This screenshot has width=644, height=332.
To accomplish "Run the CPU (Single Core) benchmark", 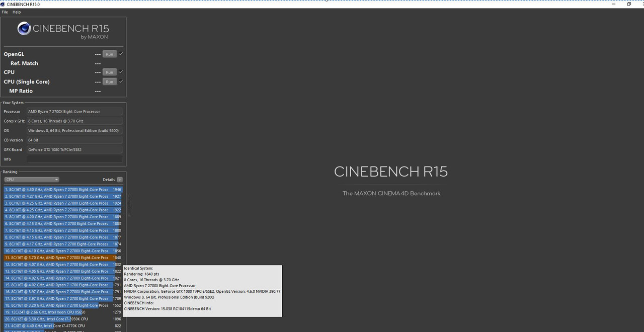I will coord(109,81).
